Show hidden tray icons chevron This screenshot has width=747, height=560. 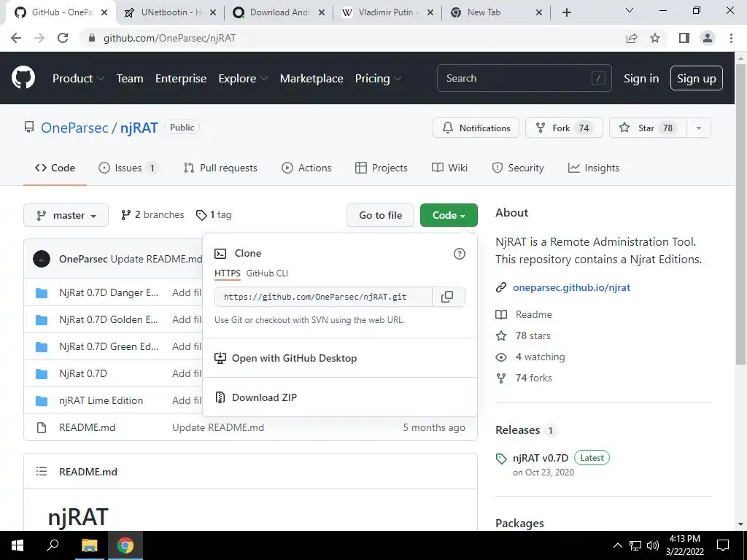click(617, 545)
